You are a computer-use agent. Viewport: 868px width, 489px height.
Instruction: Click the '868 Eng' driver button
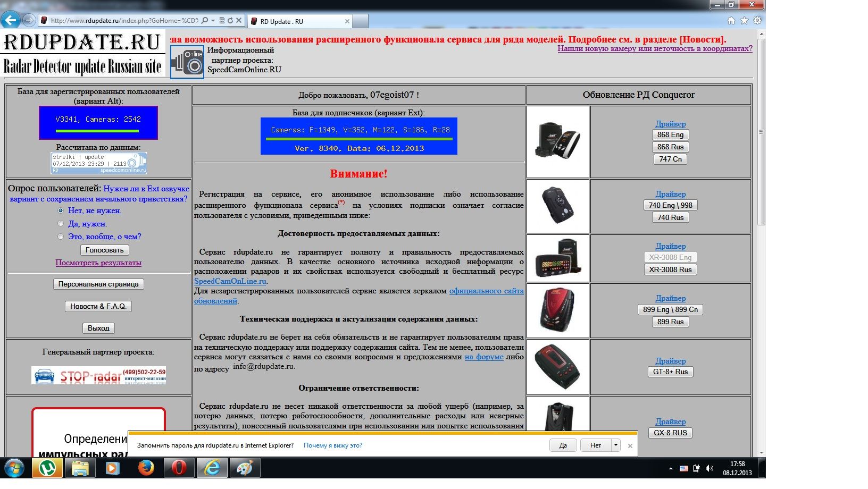tap(670, 135)
